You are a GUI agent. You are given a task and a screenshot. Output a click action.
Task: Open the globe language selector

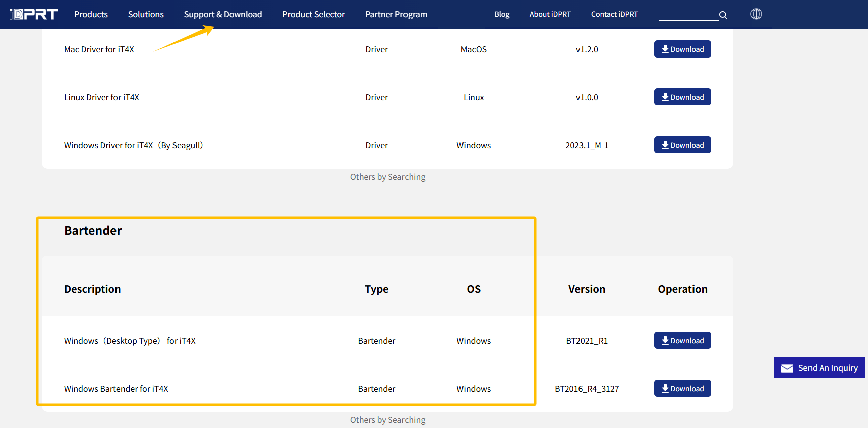click(x=756, y=14)
